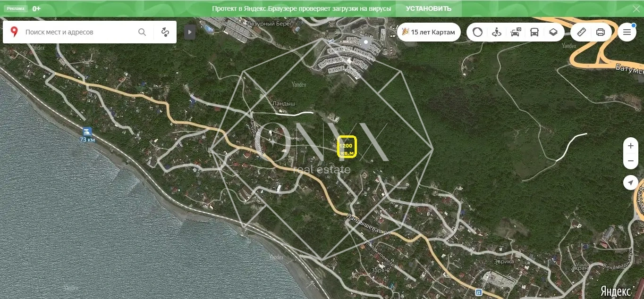Viewport: 644px width, 299px height.
Task: Show moving public transport layer
Action: 534,32
